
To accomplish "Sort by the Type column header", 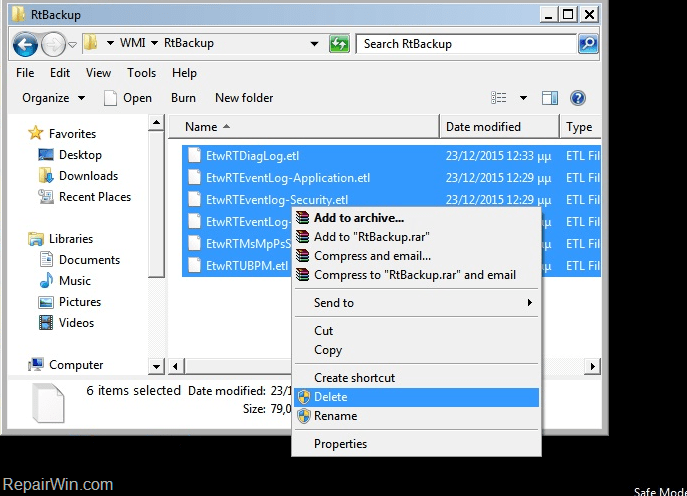I will click(580, 127).
